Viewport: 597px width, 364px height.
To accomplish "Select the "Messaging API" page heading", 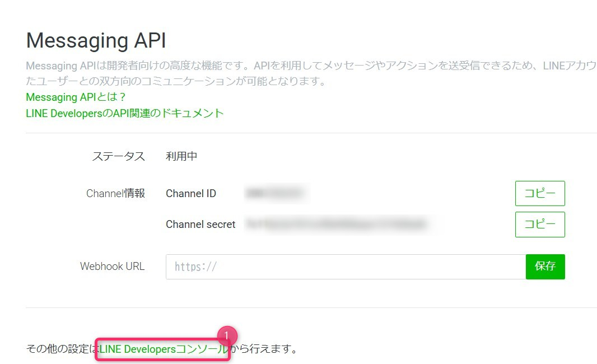I will [96, 40].
